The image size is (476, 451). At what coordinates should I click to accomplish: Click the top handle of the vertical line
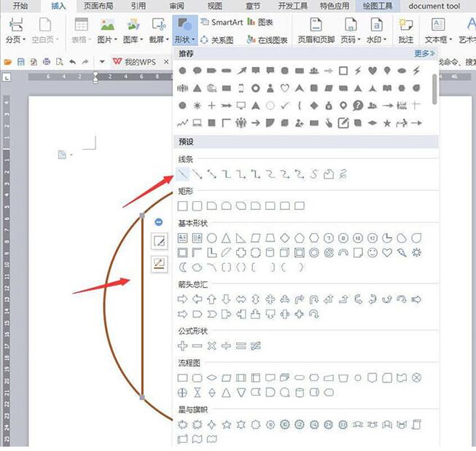(x=142, y=216)
